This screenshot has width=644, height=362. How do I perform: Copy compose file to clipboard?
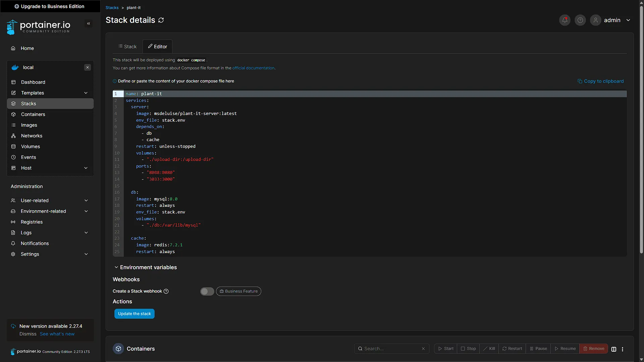(600, 81)
